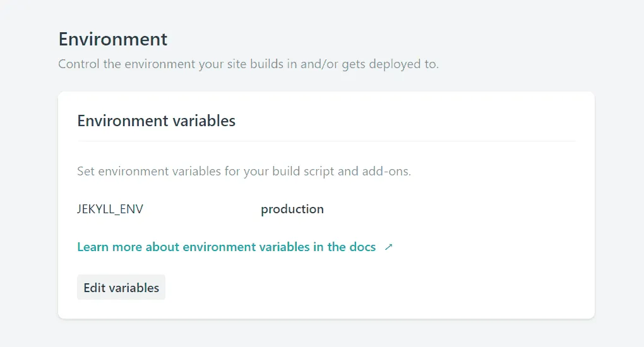The height and width of the screenshot is (347, 644).
Task: Click the word 'variables' in the card title
Action: tap(206, 121)
